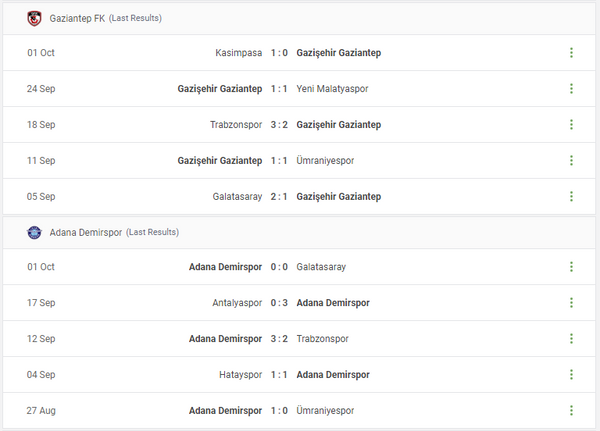Click the 3:2 score on 18 Sep
Image resolution: width=600 pixels, height=431 pixels.
click(x=279, y=125)
